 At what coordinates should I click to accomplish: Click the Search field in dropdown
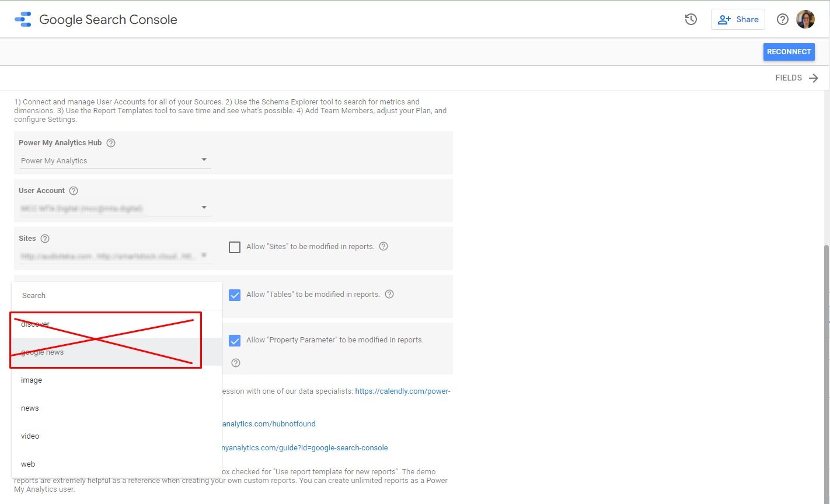coord(117,296)
